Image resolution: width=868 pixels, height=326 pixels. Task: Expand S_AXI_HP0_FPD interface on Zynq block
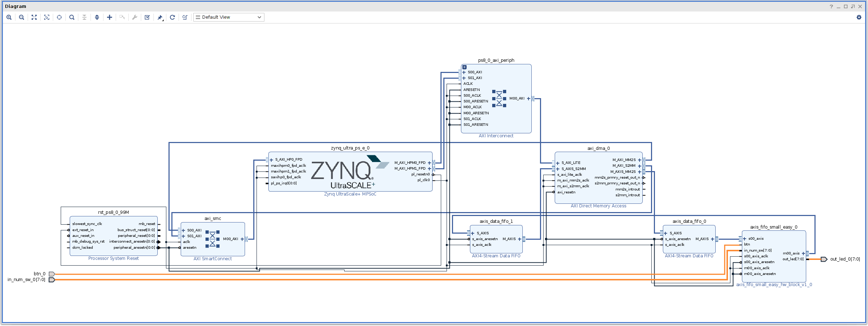pyautogui.click(x=271, y=160)
